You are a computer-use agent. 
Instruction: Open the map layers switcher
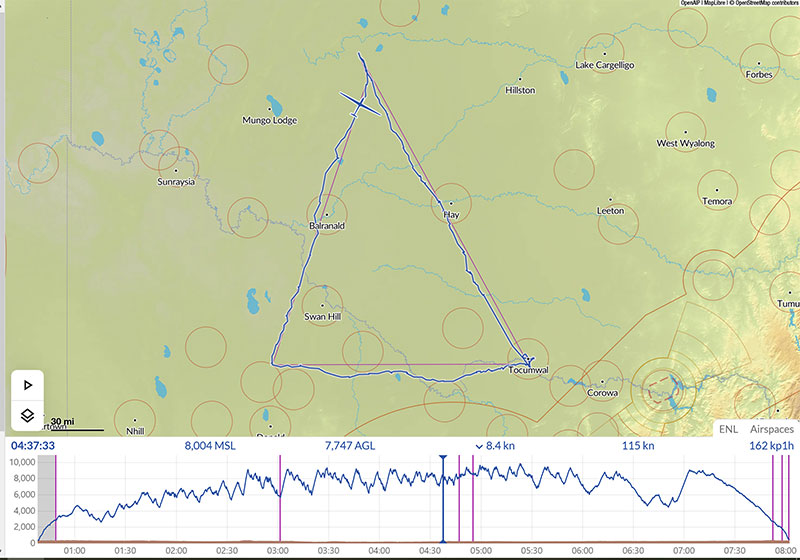click(x=28, y=414)
